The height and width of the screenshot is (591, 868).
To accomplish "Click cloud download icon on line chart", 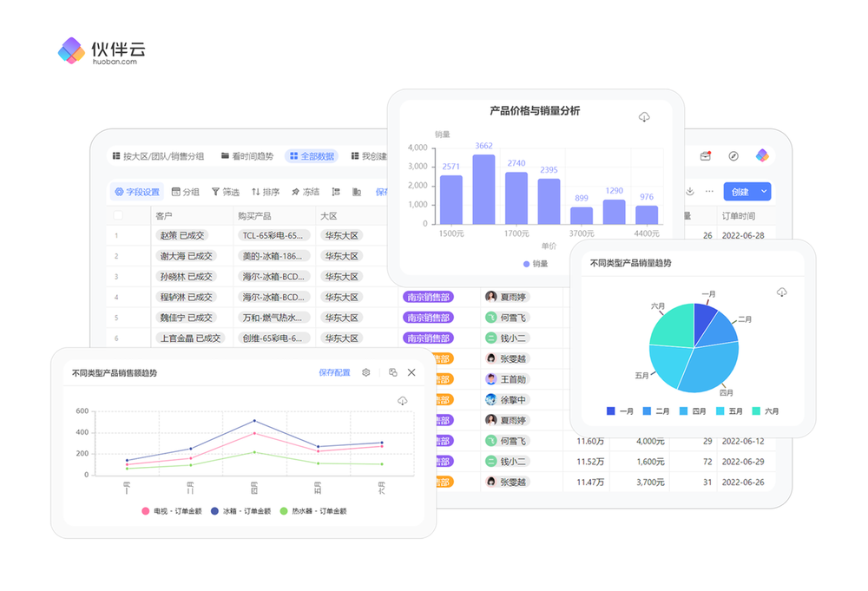I will (x=402, y=401).
